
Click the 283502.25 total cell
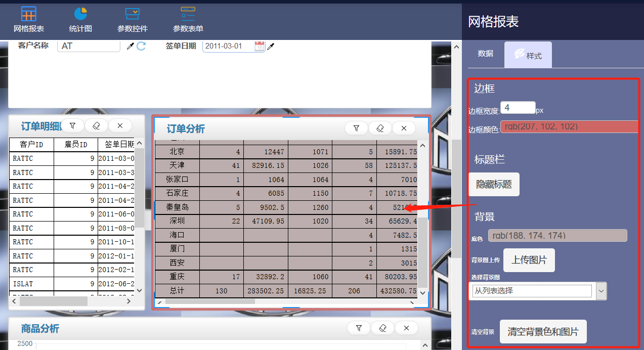coord(266,291)
